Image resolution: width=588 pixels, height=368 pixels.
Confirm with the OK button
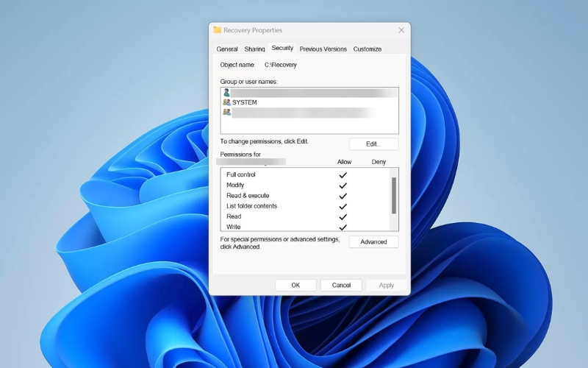click(x=295, y=285)
